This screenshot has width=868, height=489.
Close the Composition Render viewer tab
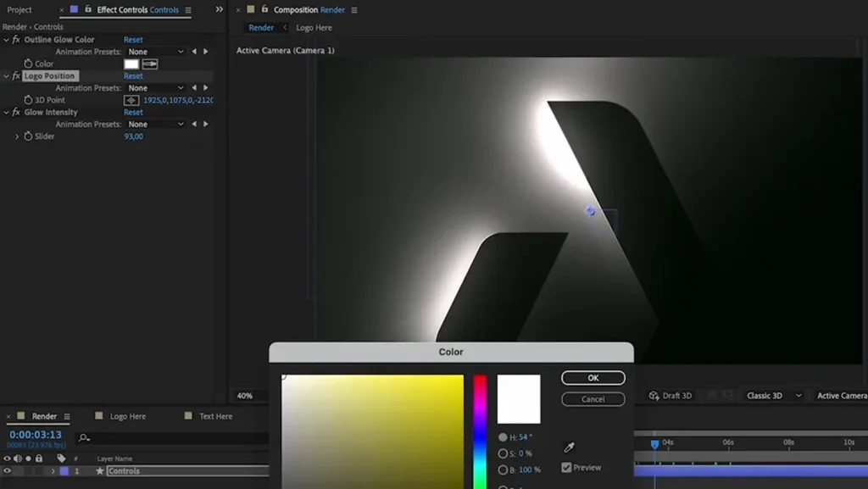click(238, 10)
